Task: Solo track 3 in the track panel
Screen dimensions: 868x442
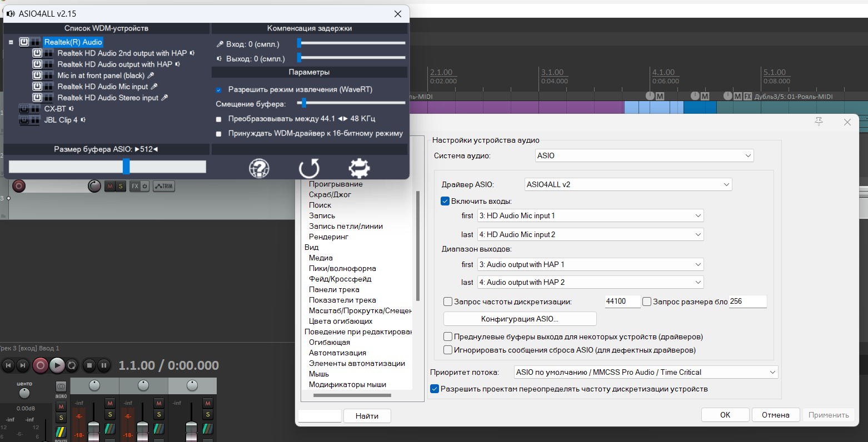Action: [120, 186]
